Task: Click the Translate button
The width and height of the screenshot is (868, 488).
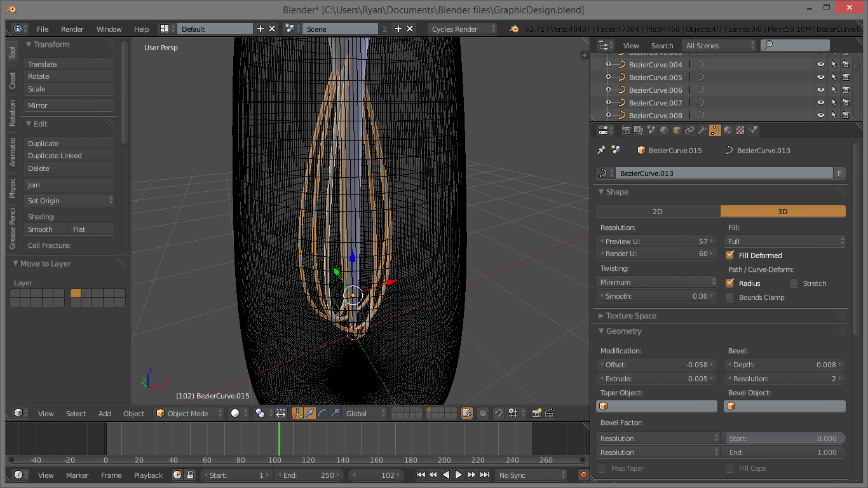Action: tap(69, 64)
